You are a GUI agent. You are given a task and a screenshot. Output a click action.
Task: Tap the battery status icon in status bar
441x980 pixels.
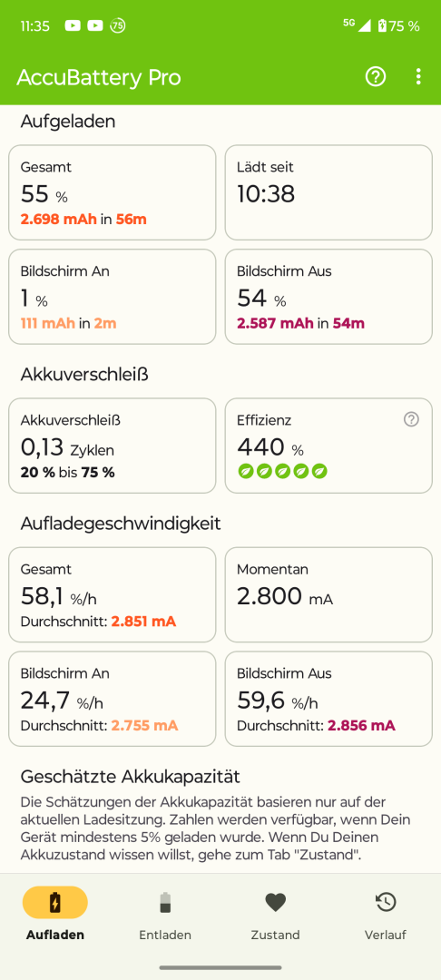(382, 25)
